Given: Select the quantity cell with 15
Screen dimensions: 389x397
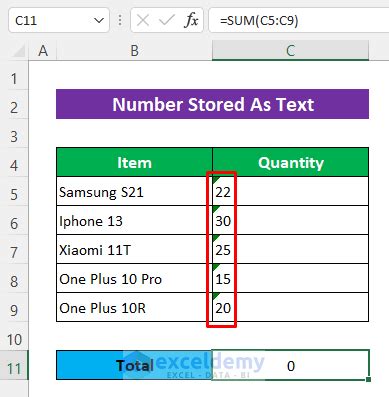Looking at the screenshot, I should point(290,278).
